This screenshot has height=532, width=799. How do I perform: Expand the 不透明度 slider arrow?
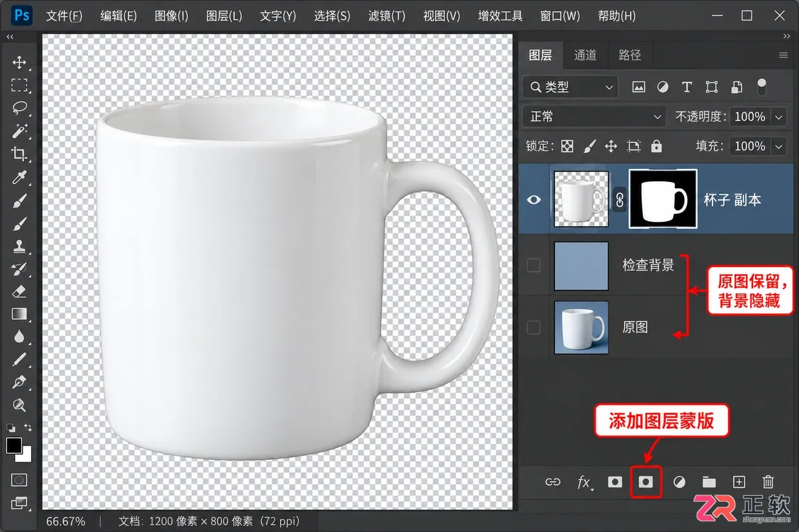point(779,117)
